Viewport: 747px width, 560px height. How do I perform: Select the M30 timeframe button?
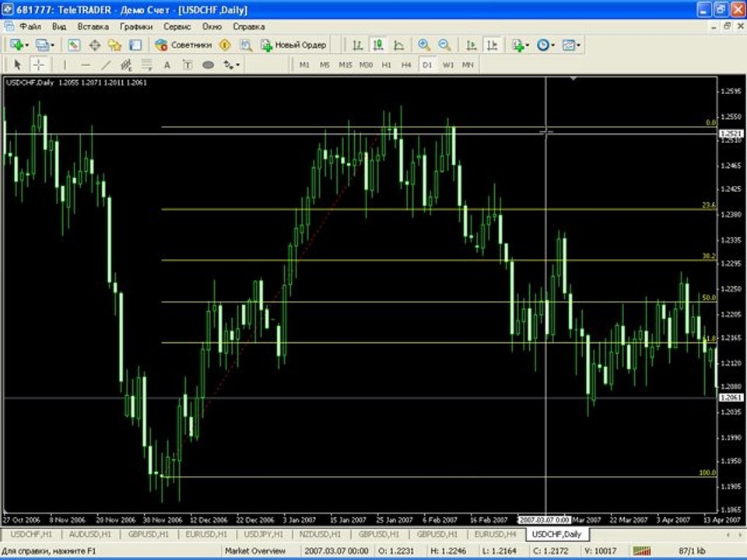(x=366, y=65)
